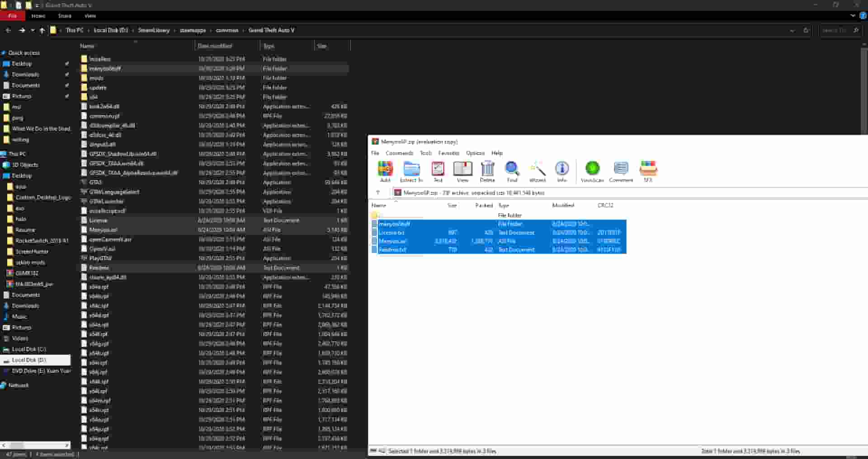The height and width of the screenshot is (459, 868).
Task: Select the PlayGTAV application icon
Action: point(84,258)
